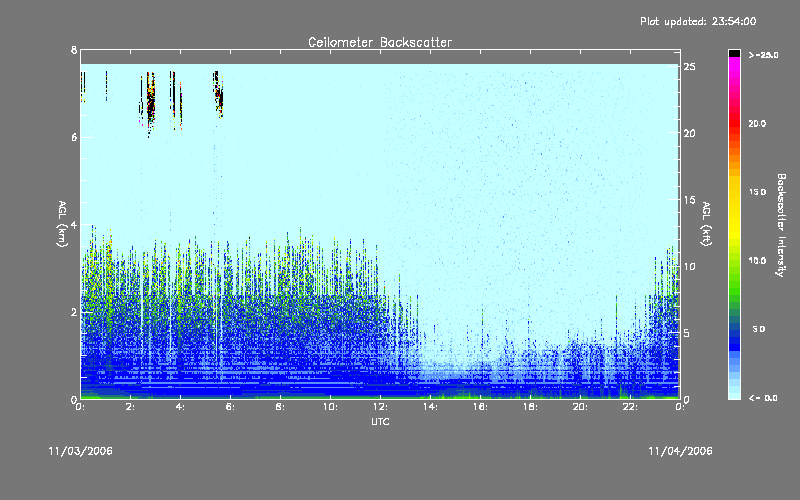Click the '4:' hour label on UTC axis
Screen dimensions: 800x500
point(181,407)
